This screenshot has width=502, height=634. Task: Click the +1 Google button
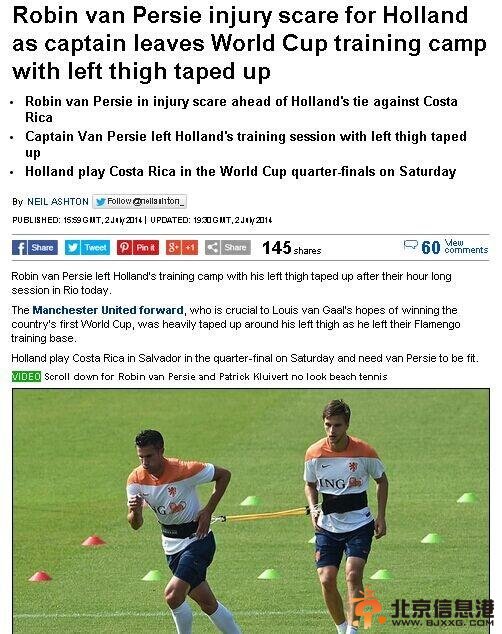190,247
